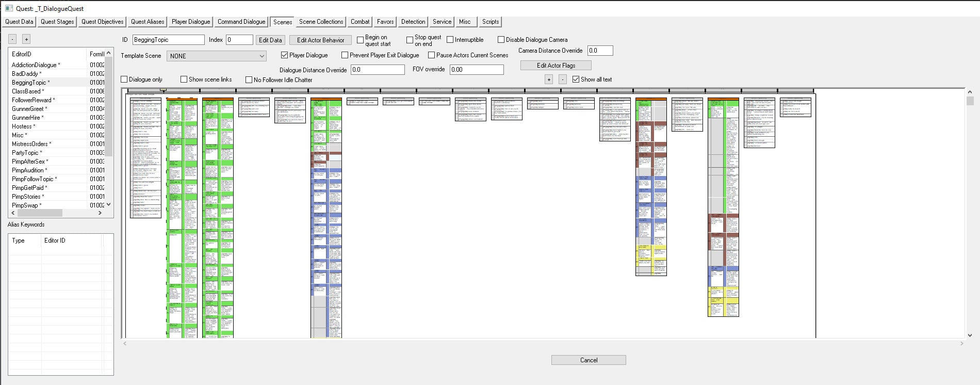Click the scene list scroll-down arrow
Image resolution: width=980 pixels, height=385 pixels.
pyautogui.click(x=108, y=204)
